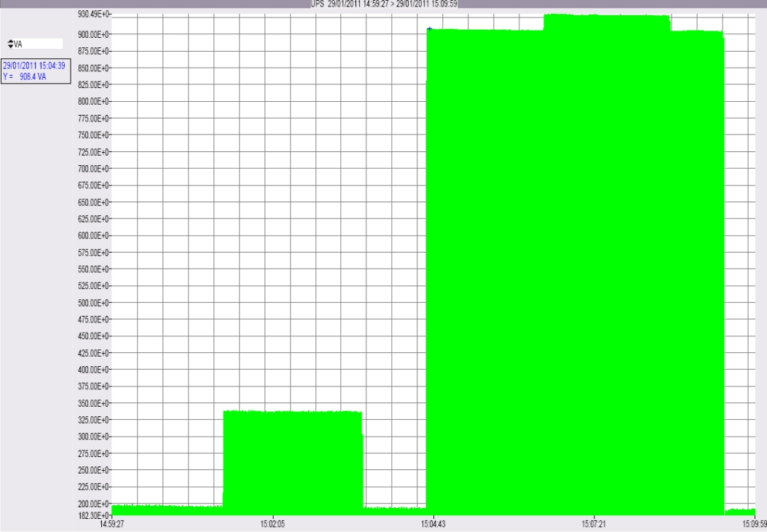
Task: Click the highest green plateau above 900 VA
Action: [607, 22]
